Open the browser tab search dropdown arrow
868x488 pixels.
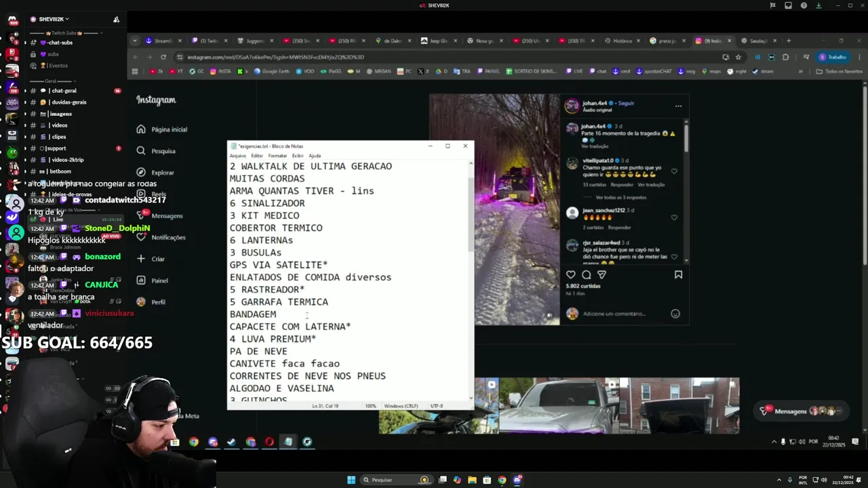point(135,41)
